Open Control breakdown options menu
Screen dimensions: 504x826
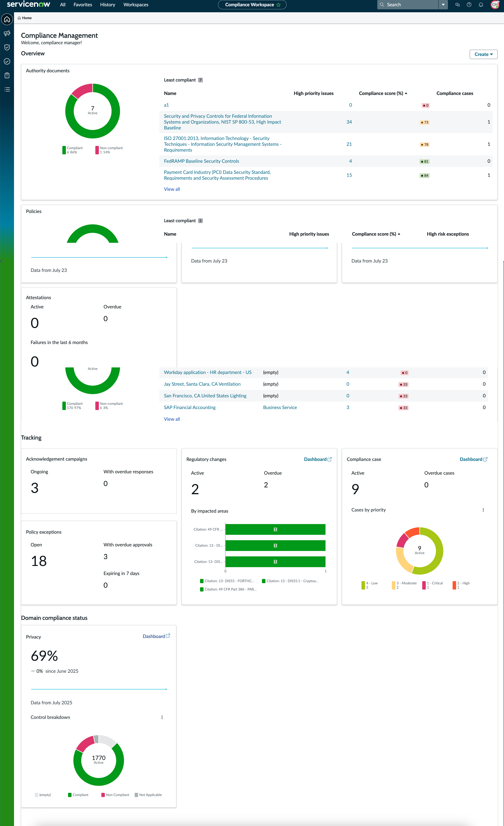[x=162, y=717]
